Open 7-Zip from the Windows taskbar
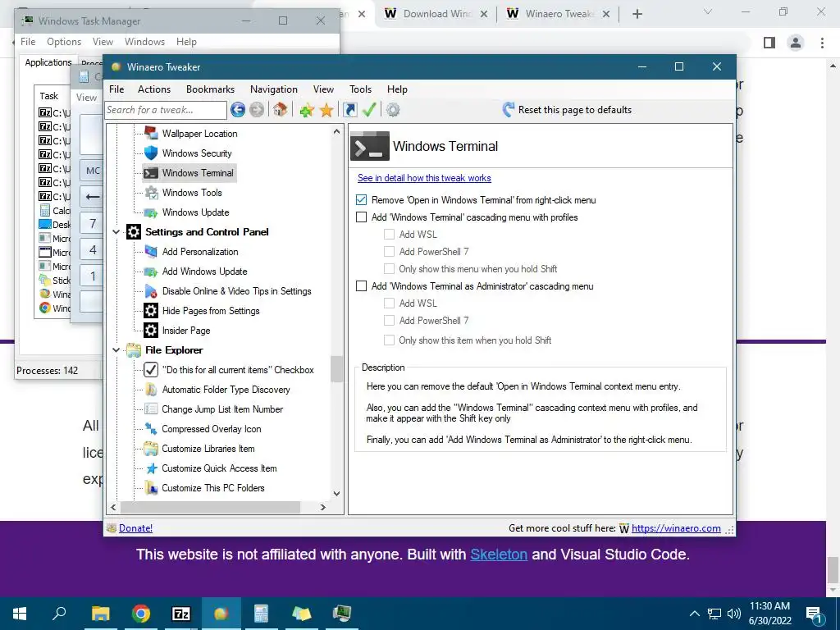 click(x=181, y=614)
